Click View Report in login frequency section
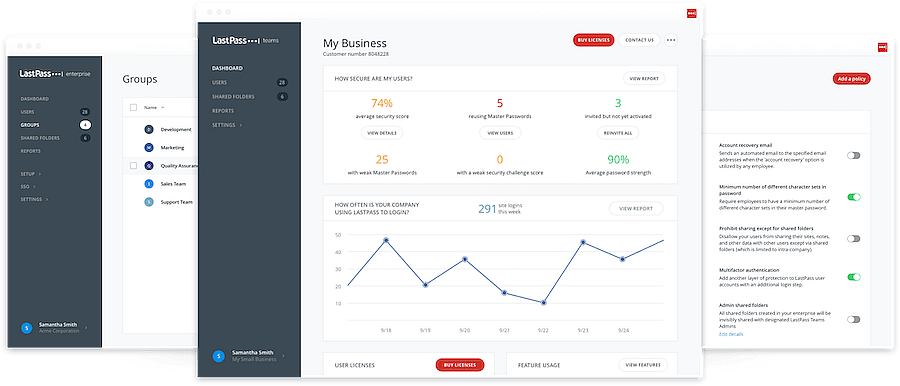This screenshot has height=386, width=900. (x=636, y=209)
